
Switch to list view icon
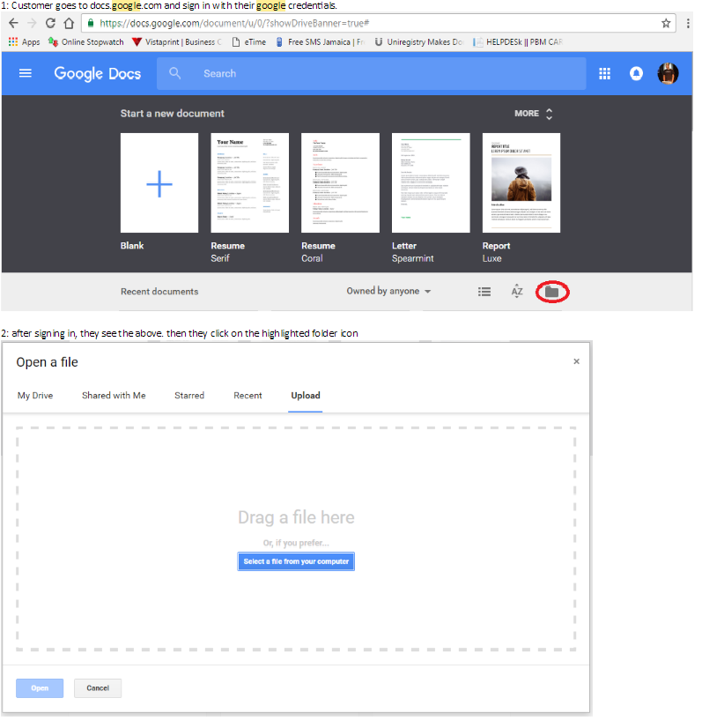(x=484, y=292)
